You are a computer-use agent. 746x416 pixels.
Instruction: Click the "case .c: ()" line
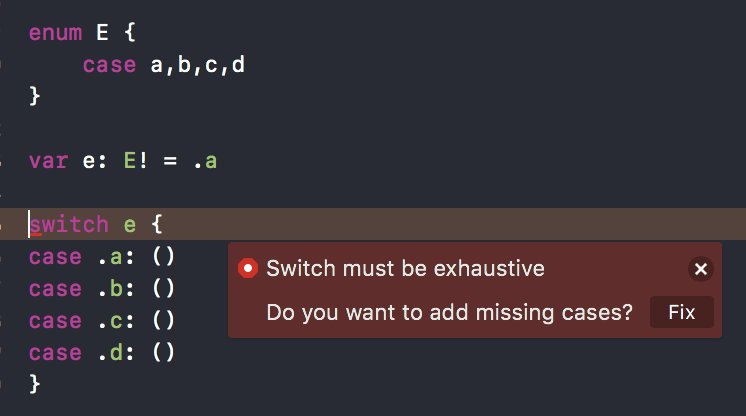pyautogui.click(x=102, y=321)
